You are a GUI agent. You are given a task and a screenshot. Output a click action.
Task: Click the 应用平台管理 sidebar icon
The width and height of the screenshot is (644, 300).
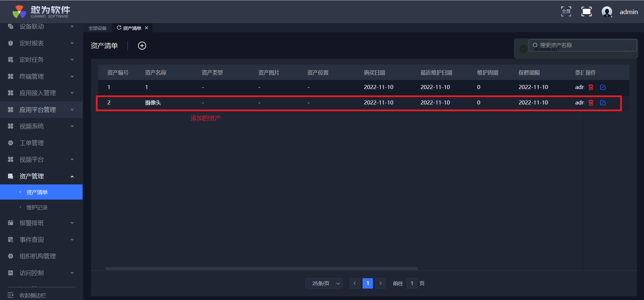[x=11, y=110]
